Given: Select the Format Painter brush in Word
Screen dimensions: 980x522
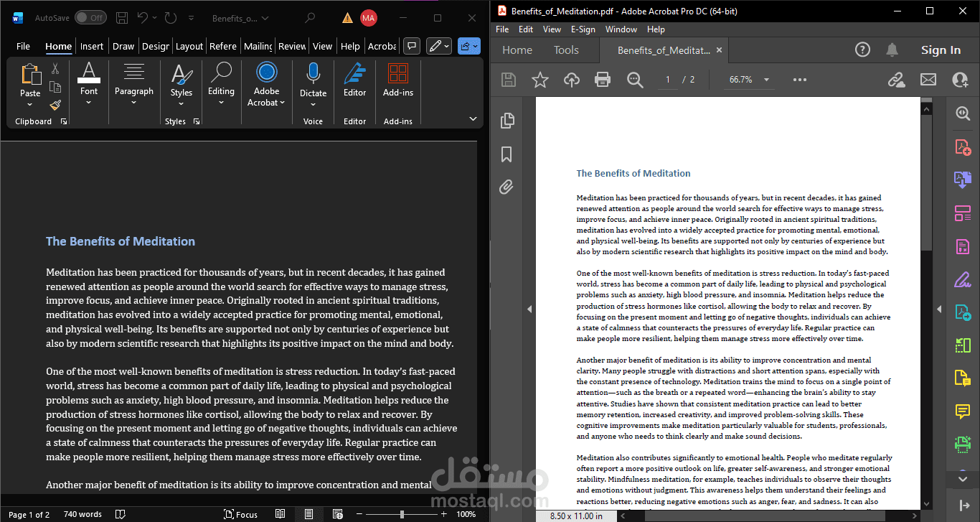Looking at the screenshot, I should click(55, 105).
